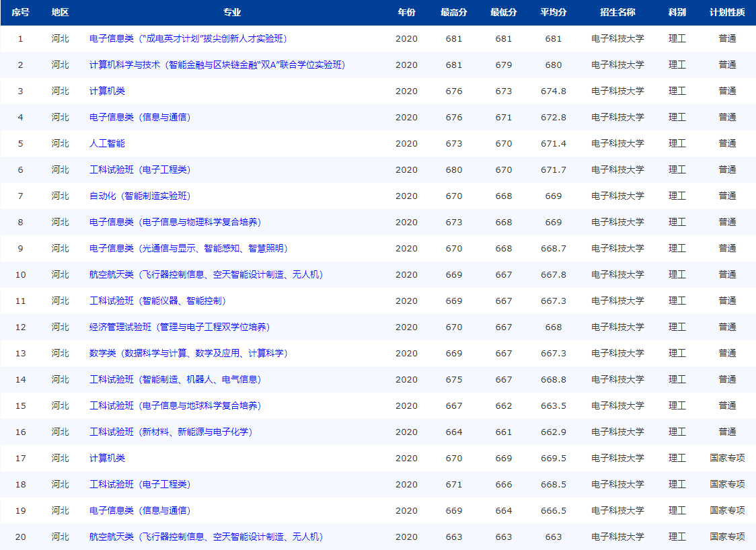This screenshot has height=550, width=756.
Task: Select lowest score 679 in row 2
Action: [503, 65]
